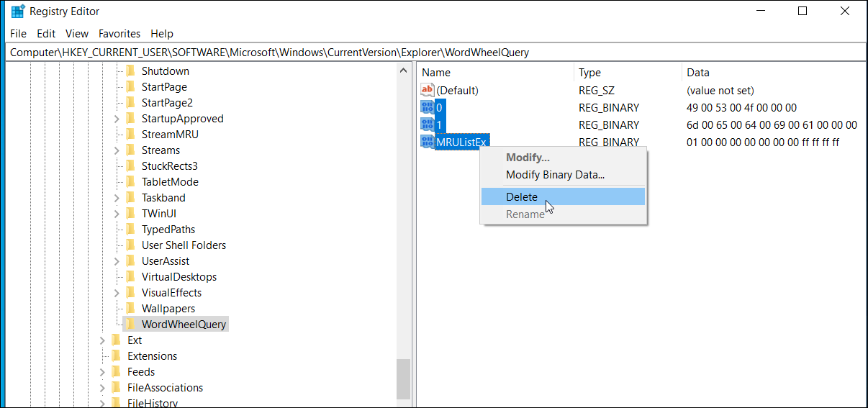Choose Modify... in the context menu
This screenshot has height=408, width=868.
564,157
